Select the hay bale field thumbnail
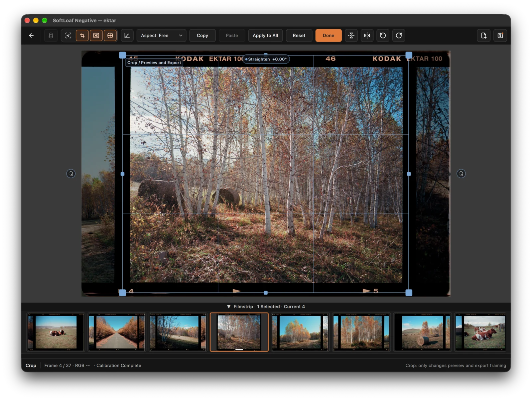532x400 pixels. click(x=423, y=332)
